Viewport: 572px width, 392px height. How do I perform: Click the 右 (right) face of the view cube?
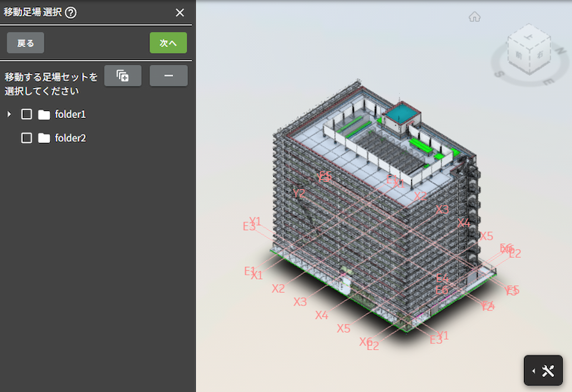point(540,54)
